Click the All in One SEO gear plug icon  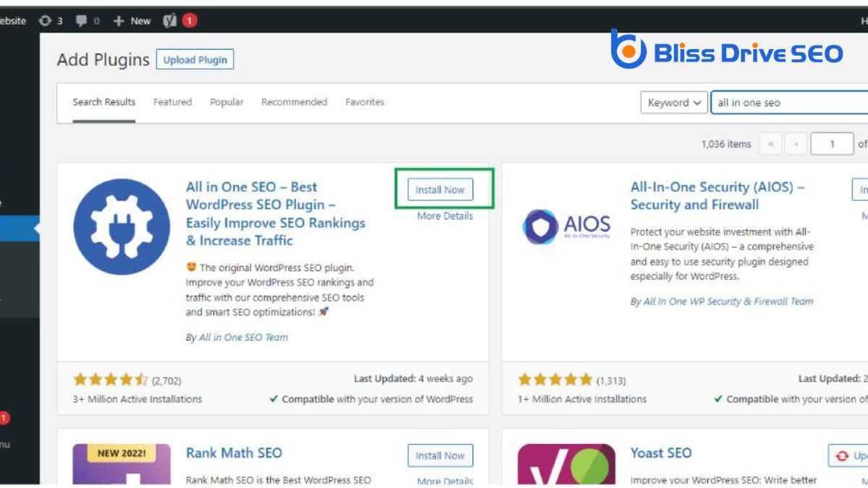click(122, 227)
